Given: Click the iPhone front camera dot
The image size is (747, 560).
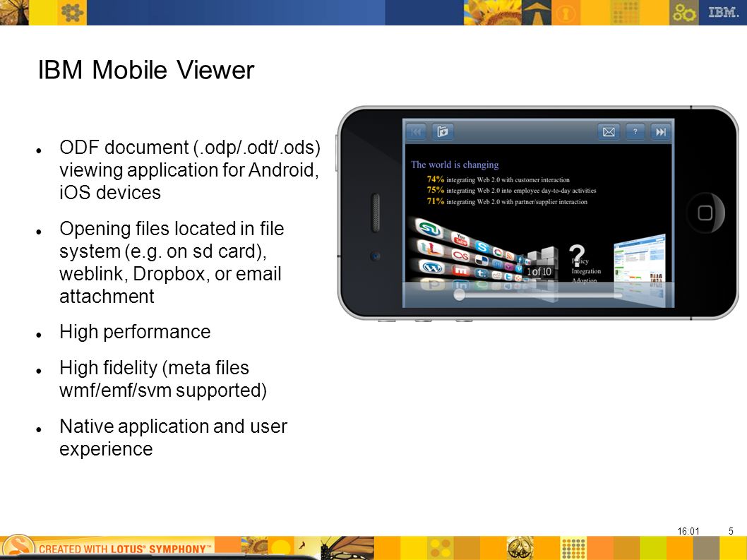Looking at the screenshot, I should (376, 256).
